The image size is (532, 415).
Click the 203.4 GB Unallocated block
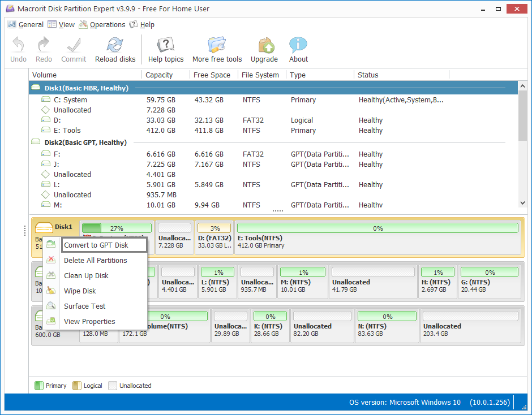point(470,326)
